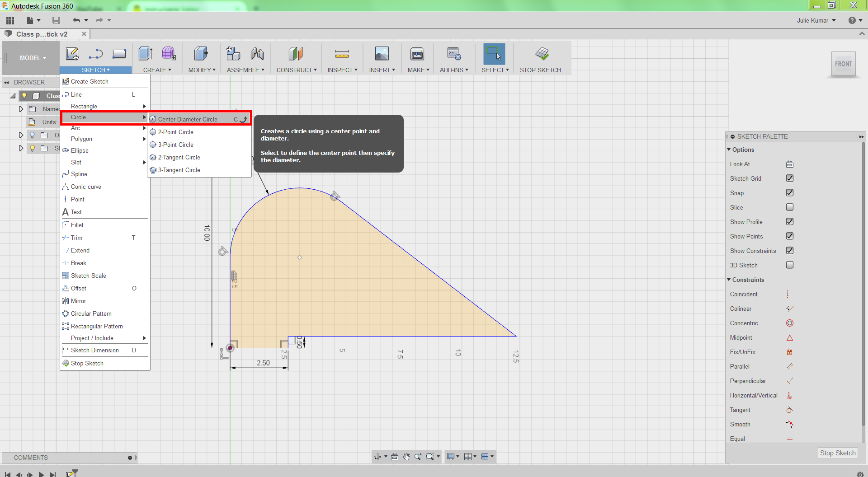Click the Insert image icon
868x477 pixels.
click(x=382, y=54)
